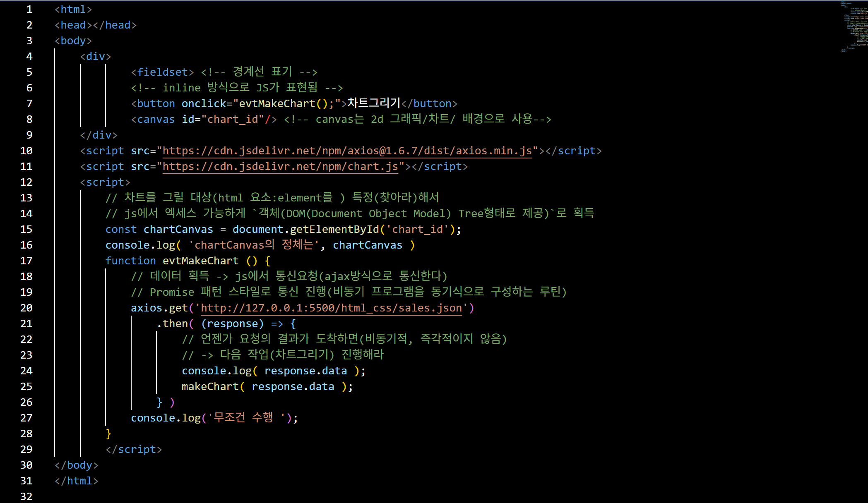
Task: Click the makeChart function call
Action: [x=210, y=387]
